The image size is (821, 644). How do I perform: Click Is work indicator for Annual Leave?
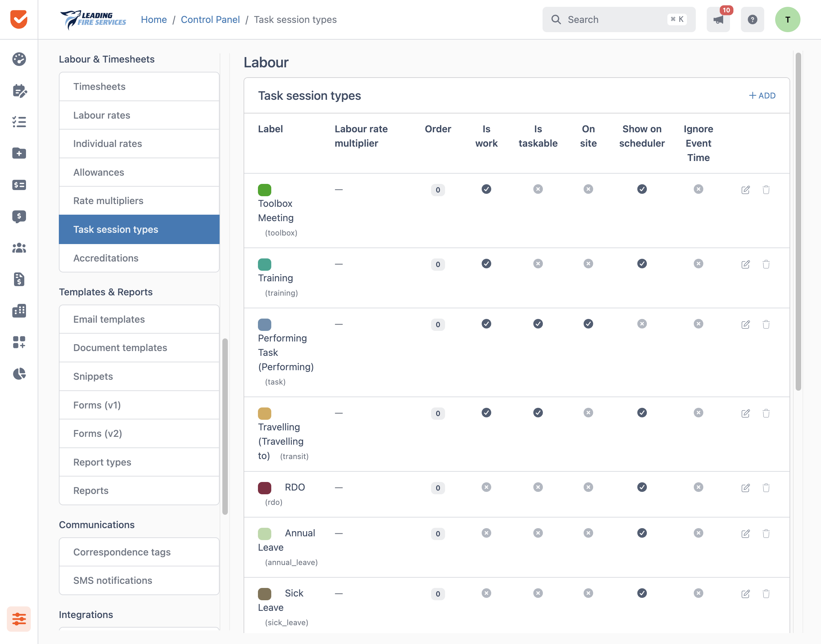(x=486, y=533)
